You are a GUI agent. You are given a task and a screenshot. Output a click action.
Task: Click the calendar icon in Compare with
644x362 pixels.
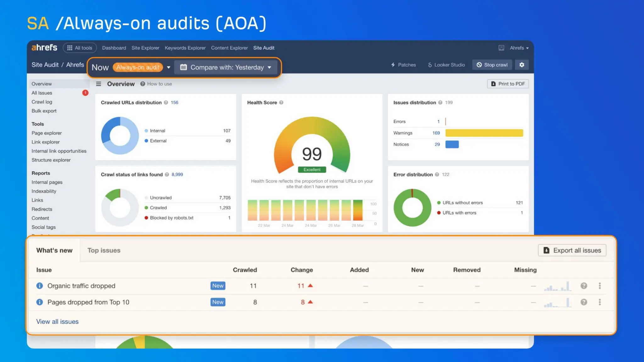tap(184, 67)
